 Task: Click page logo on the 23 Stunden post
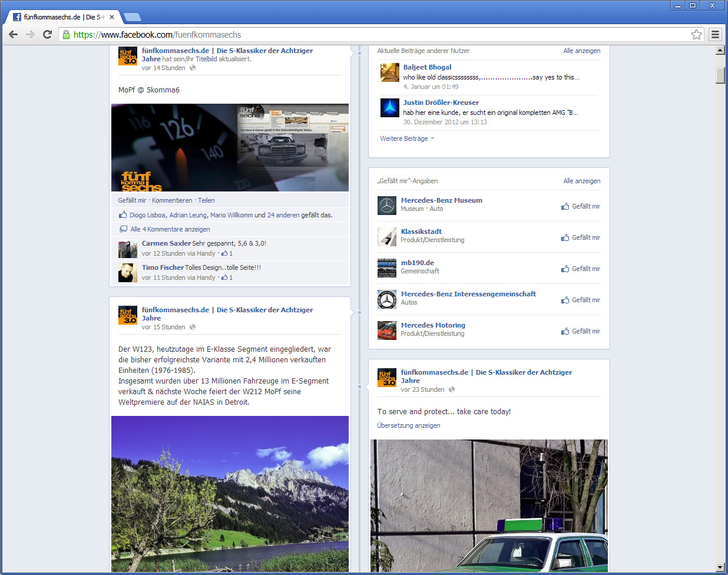tap(387, 378)
